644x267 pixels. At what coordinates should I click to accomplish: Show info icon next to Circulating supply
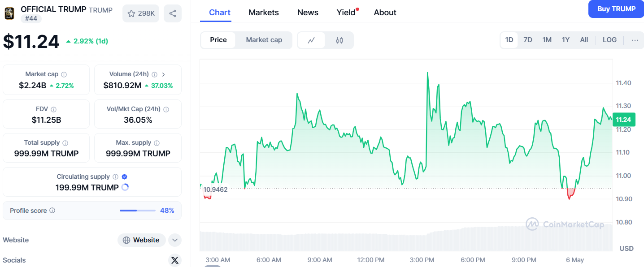[115, 177]
